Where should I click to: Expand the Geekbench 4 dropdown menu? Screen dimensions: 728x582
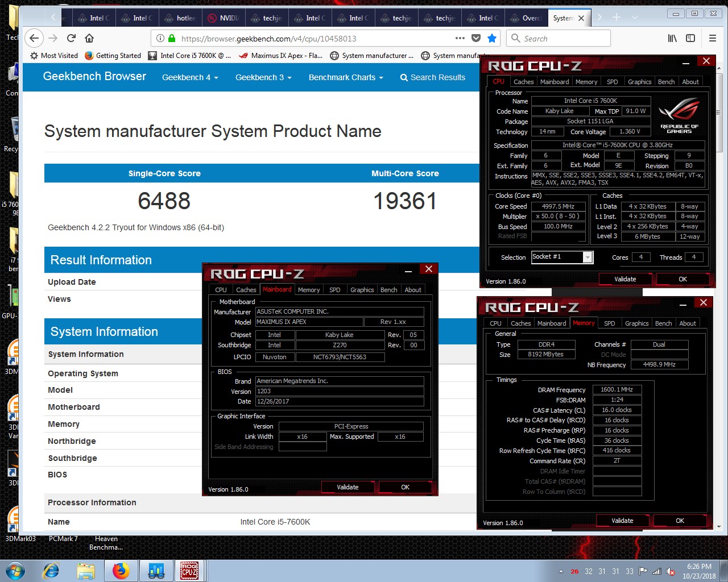point(190,77)
